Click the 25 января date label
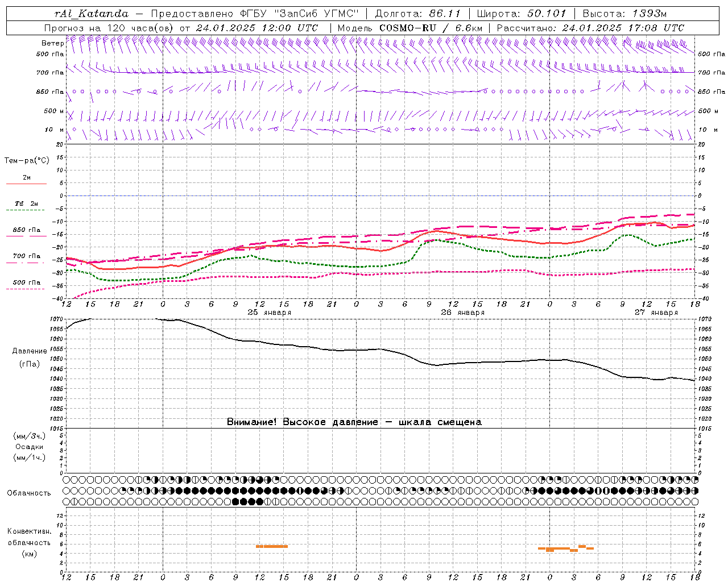Image resolution: width=728 pixels, height=582 pixels. click(x=269, y=313)
